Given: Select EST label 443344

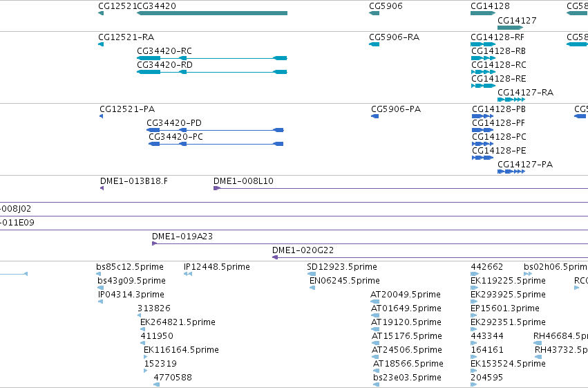Looking at the screenshot, I should coord(487,336).
